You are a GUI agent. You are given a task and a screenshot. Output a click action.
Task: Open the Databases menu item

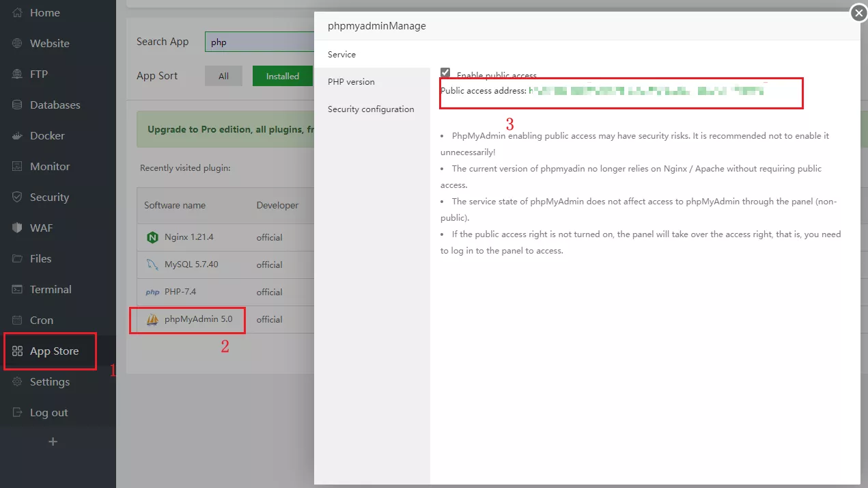pyautogui.click(x=55, y=105)
